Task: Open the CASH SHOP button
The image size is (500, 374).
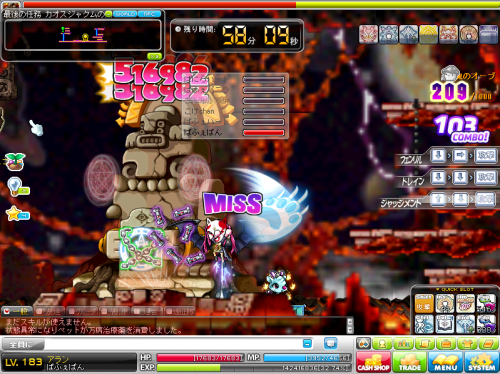Action: coord(373,362)
